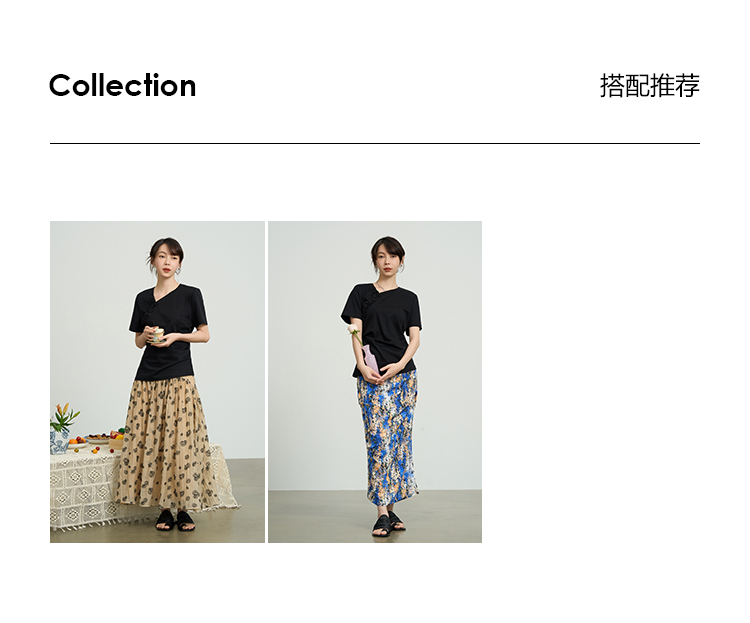Click the white flower in right photo

click(x=353, y=329)
